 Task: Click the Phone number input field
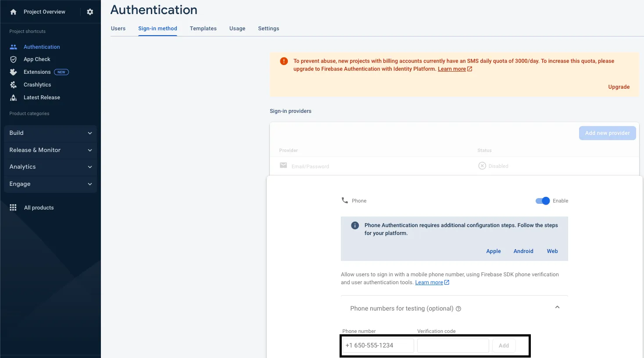tap(378, 346)
